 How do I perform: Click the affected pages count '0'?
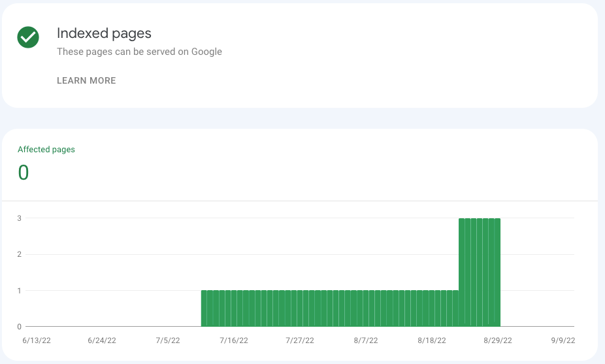pyautogui.click(x=24, y=172)
